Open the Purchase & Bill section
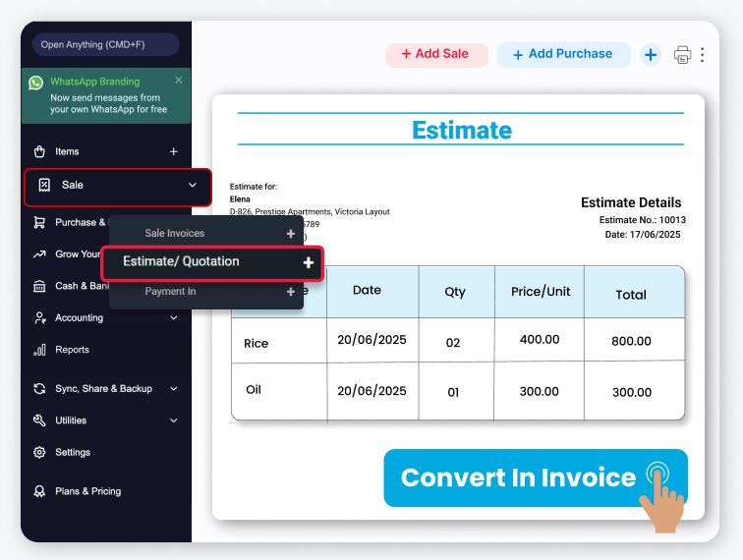This screenshot has height=560, width=743. tap(82, 222)
